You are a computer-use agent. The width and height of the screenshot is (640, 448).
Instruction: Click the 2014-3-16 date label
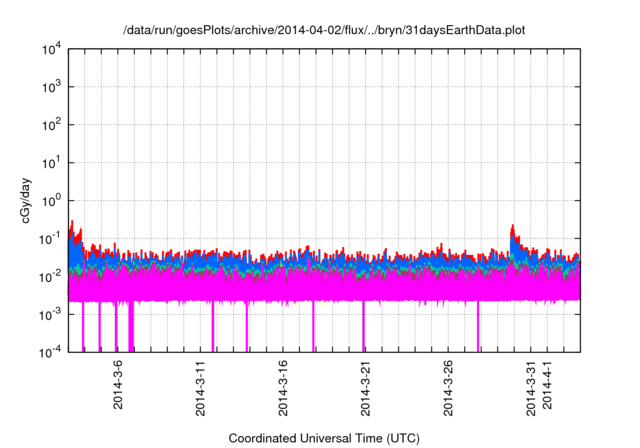point(283,388)
